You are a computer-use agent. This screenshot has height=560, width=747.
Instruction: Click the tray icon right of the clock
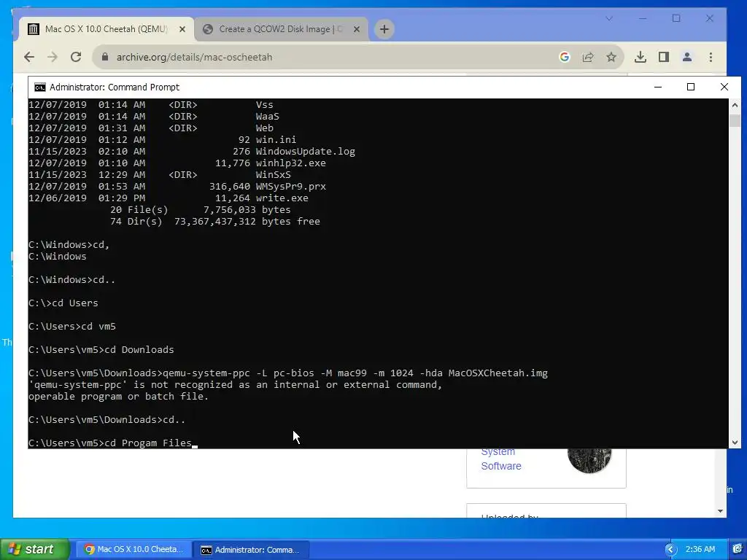tap(739, 550)
